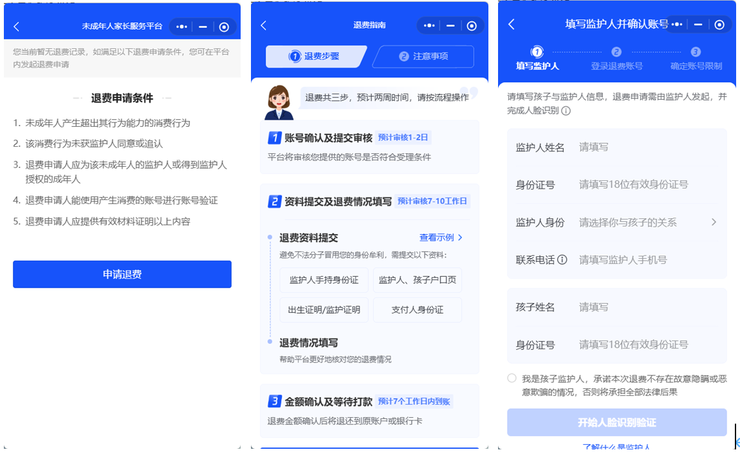Select step 2 登录退费账号
The image size is (740, 461).
coord(616,59)
